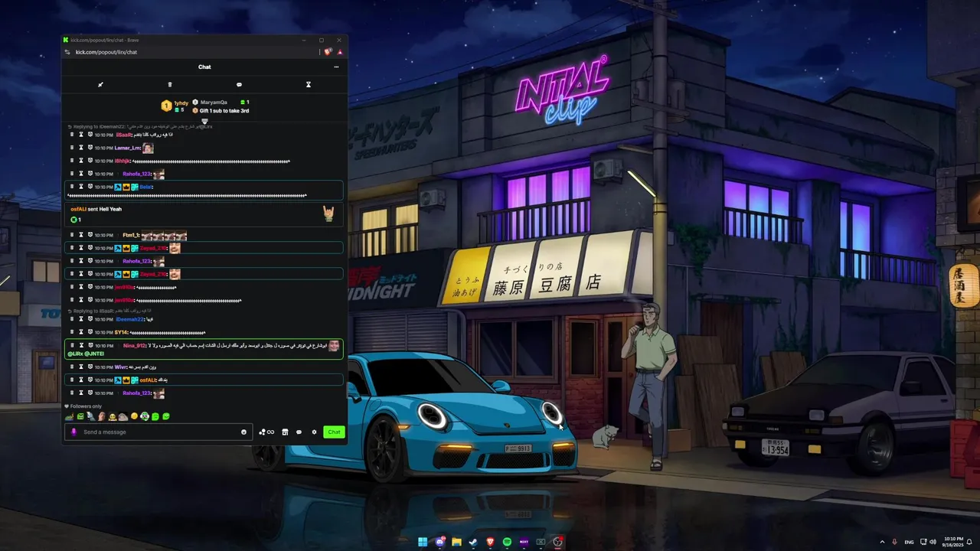Click the Nina_912 username
Viewport: 980px width, 551px height.
(x=134, y=345)
